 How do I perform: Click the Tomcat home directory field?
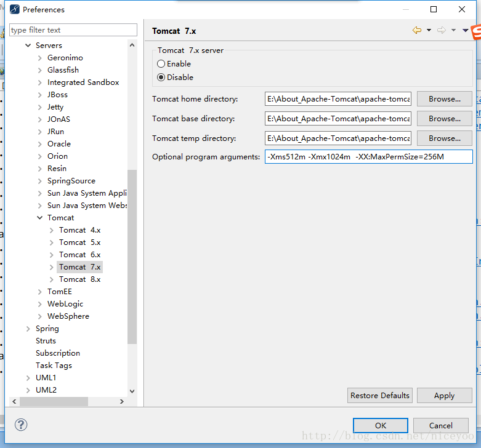[x=338, y=99]
